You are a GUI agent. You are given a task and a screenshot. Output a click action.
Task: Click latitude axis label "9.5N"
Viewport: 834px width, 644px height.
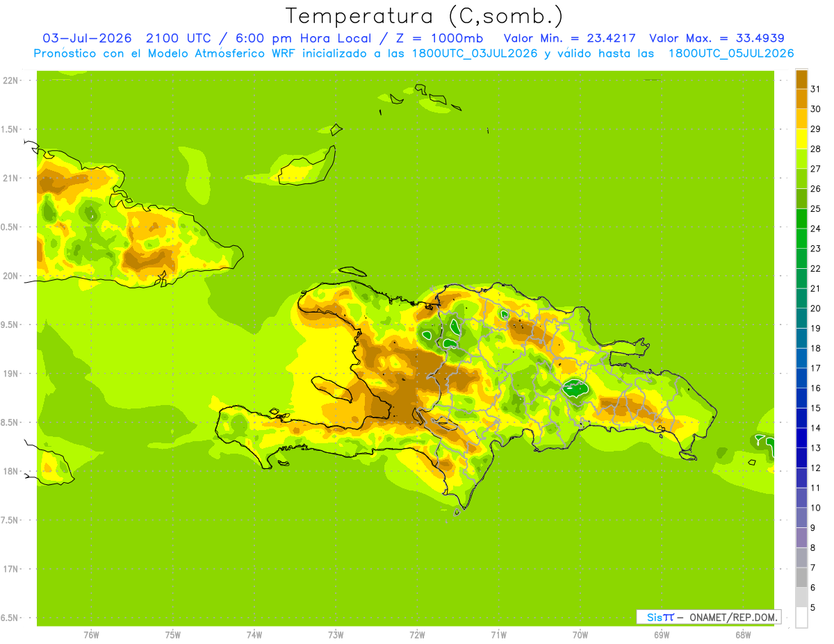[x=10, y=324]
